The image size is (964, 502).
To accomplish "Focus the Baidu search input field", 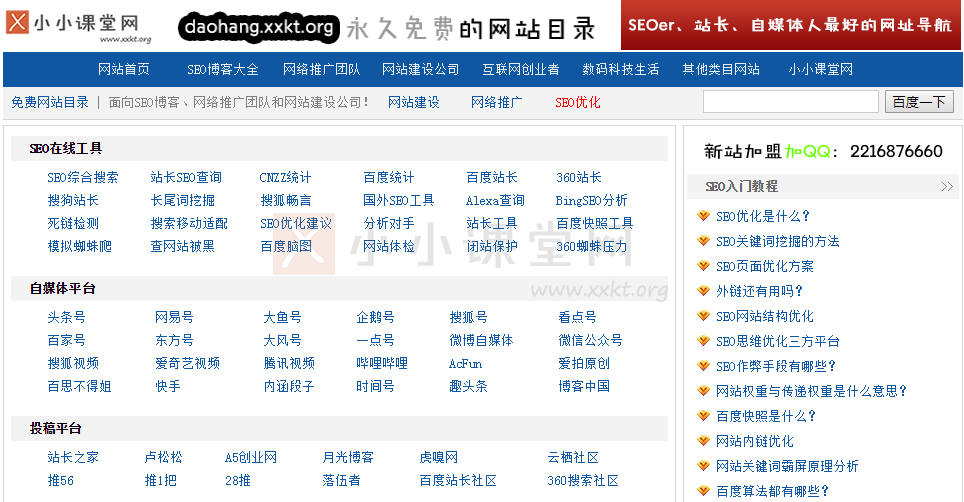I will click(x=791, y=101).
